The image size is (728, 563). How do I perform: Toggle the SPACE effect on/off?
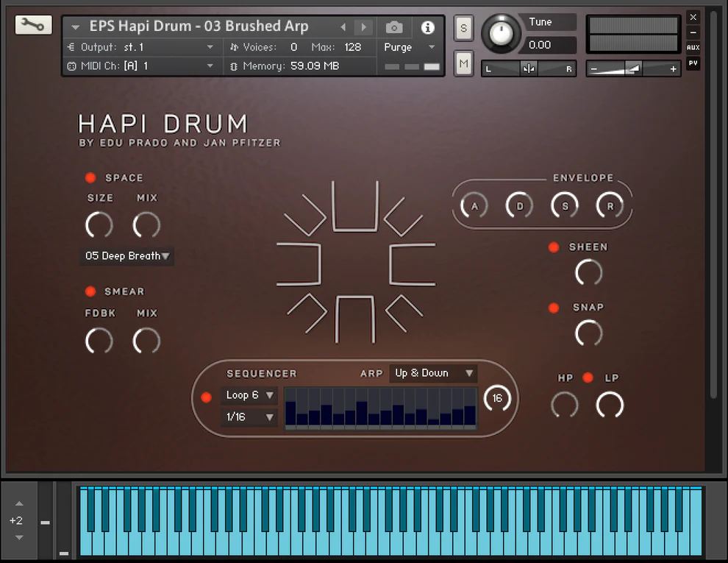[x=90, y=178]
